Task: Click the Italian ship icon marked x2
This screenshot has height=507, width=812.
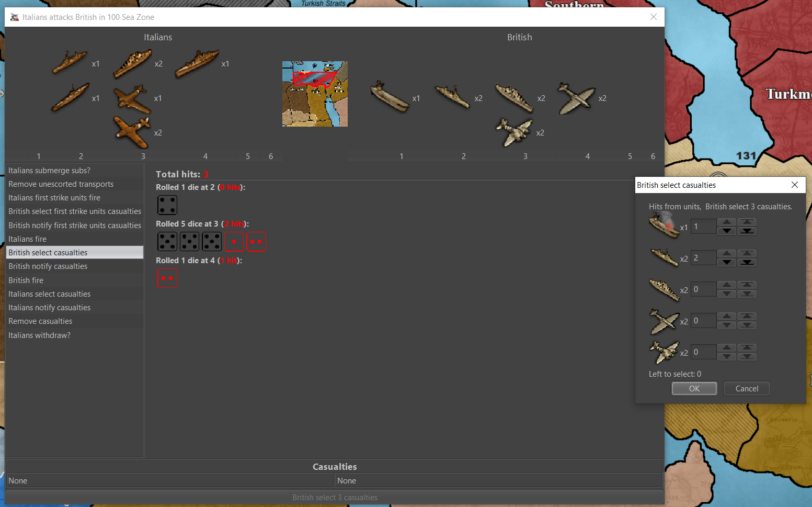Action: [x=133, y=64]
